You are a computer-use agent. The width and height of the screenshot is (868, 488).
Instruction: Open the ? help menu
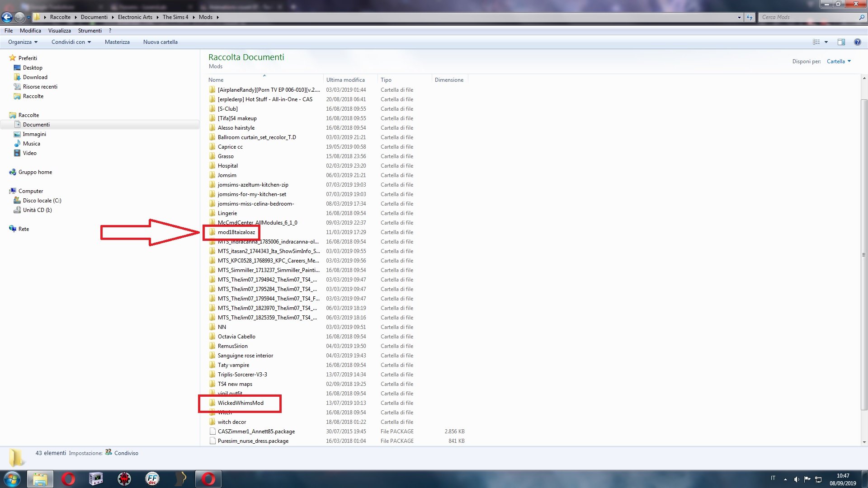pos(110,31)
